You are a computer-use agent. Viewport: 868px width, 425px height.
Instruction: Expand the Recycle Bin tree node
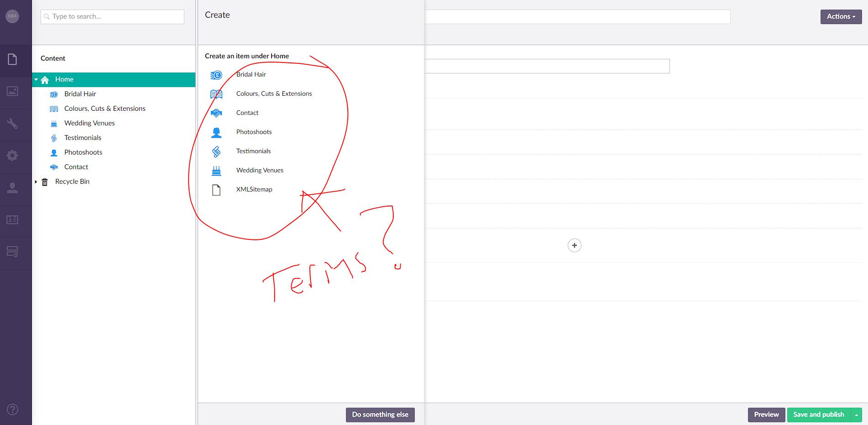36,181
